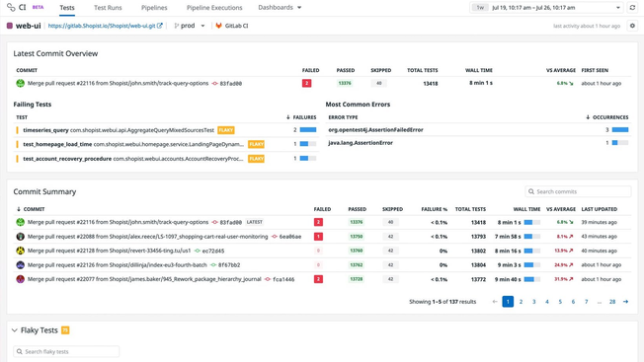Click the Search commits input field
644x362 pixels.
578,191
